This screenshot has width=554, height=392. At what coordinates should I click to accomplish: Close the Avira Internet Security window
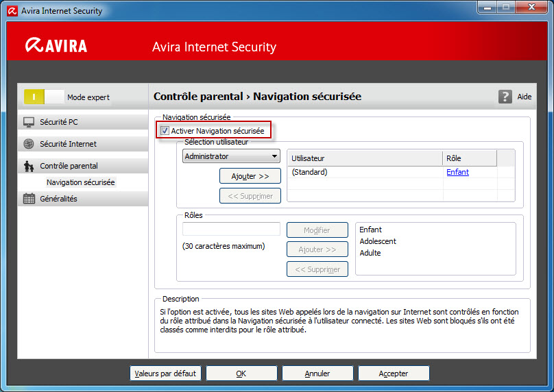click(531, 7)
